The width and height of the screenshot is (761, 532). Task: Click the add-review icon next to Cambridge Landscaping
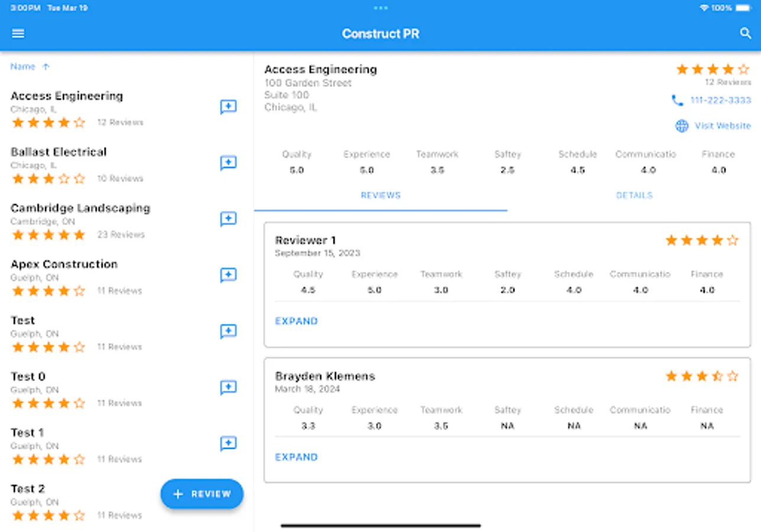[x=228, y=219]
